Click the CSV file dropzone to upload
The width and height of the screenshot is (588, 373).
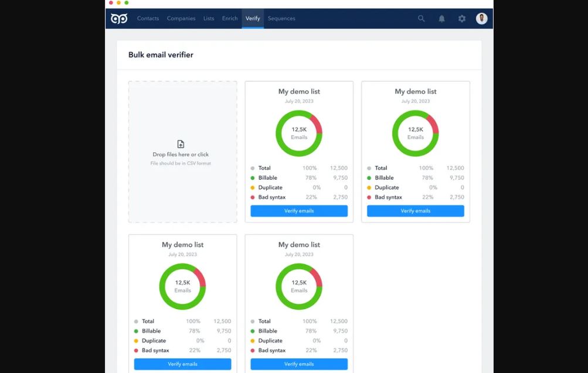[182, 152]
